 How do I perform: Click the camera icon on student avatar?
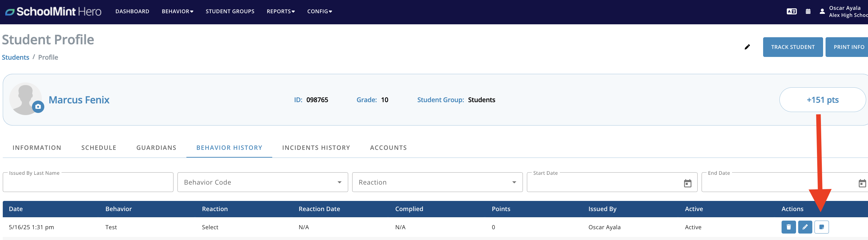click(x=38, y=106)
